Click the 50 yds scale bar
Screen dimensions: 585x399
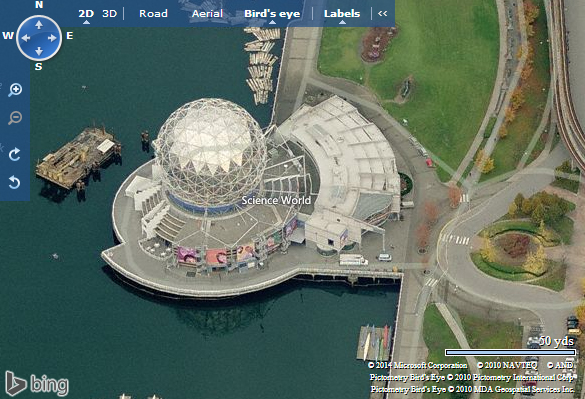tap(510, 352)
